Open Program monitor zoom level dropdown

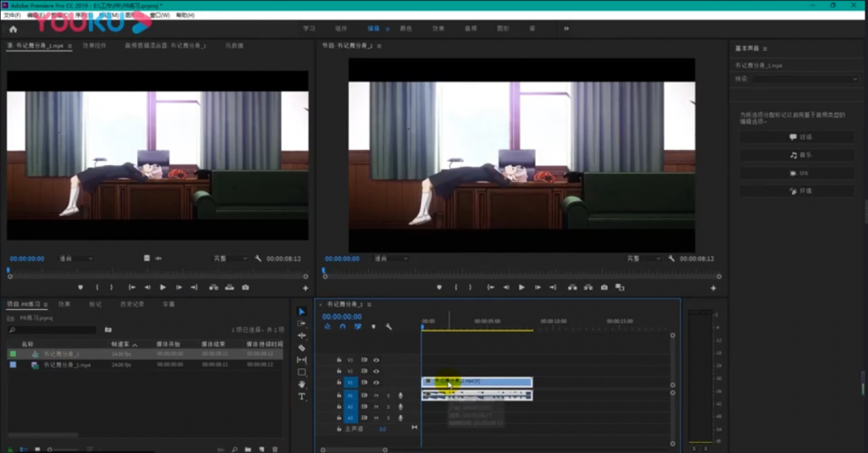(391, 258)
